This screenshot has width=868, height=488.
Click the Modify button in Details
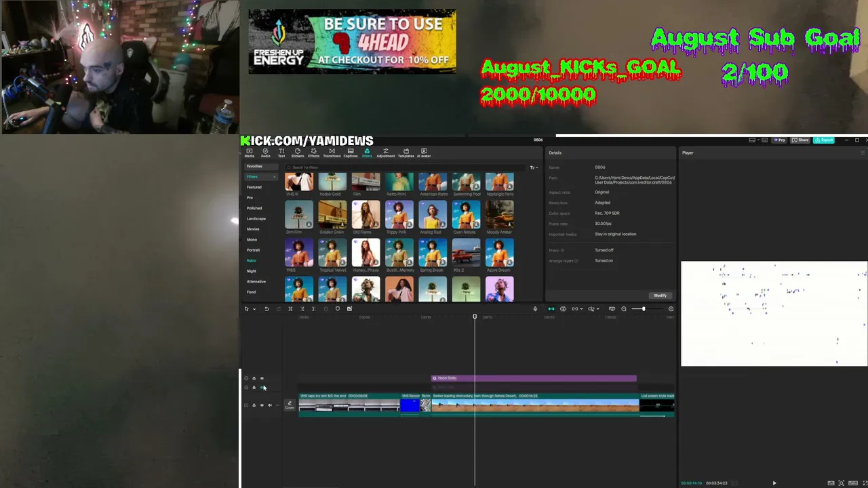coord(660,296)
